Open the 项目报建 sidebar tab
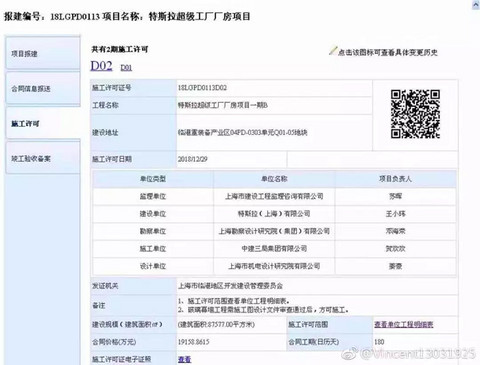This screenshot has height=365, width=480. point(43,53)
